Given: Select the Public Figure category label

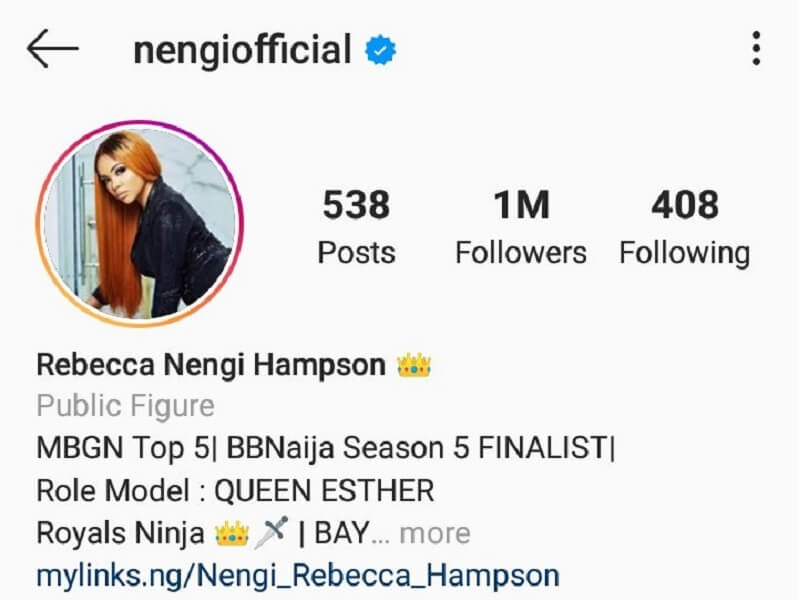Looking at the screenshot, I should coord(126,406).
